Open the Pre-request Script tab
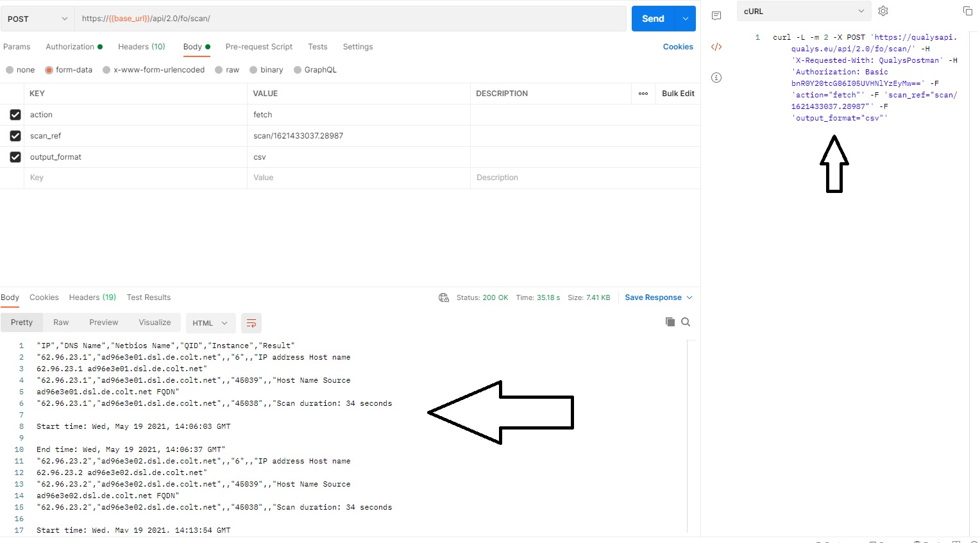The height and width of the screenshot is (543, 980). click(x=259, y=47)
